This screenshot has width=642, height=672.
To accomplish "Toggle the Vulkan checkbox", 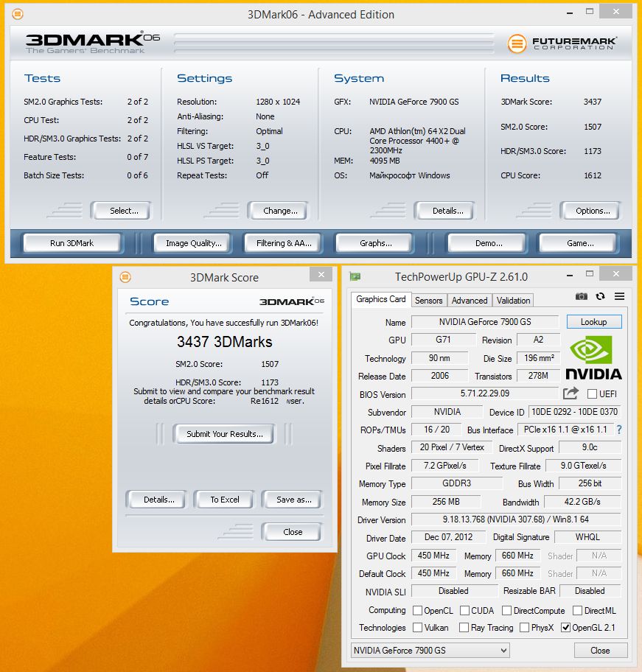I will [417, 628].
